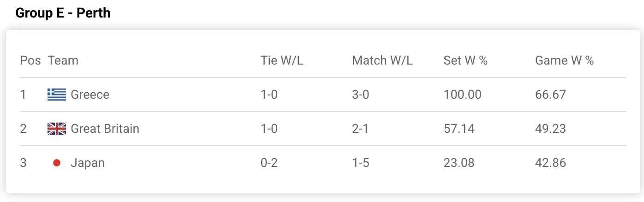
Task: Select Great Britain's 57.14 set percentage
Action: (x=459, y=129)
